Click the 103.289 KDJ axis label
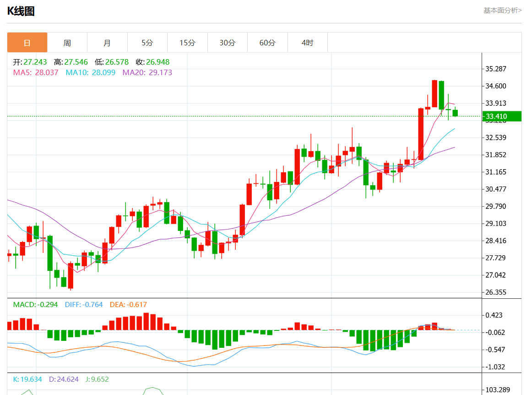Screen dimensions: 532x395 point(497,390)
